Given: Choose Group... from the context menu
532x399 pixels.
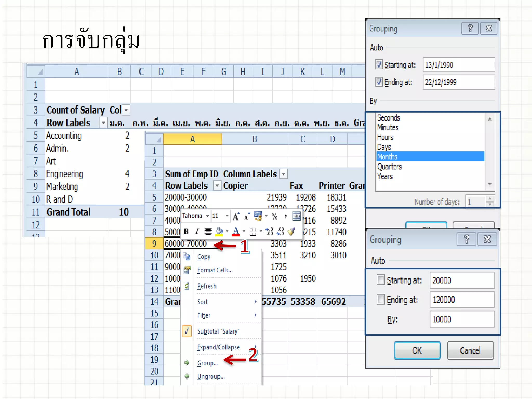Looking at the screenshot, I should 207,363.
